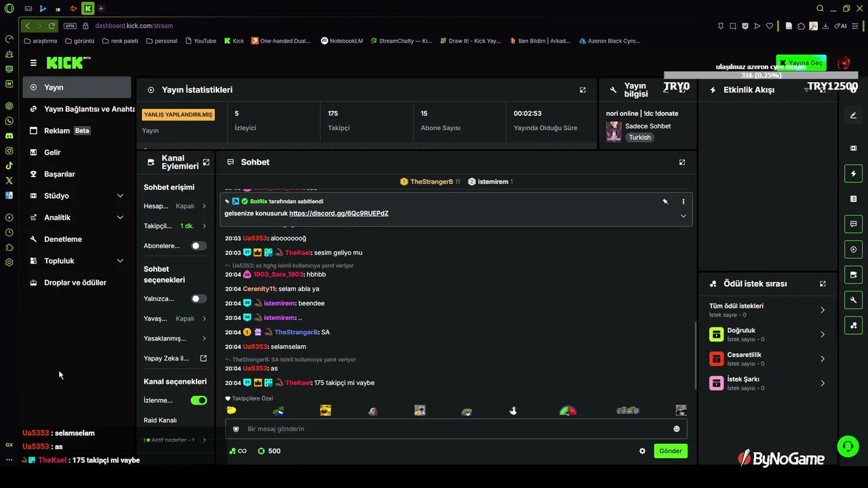This screenshot has height=488, width=868.
Task: Click the chat panel vertical scrollbar
Action: point(695,356)
